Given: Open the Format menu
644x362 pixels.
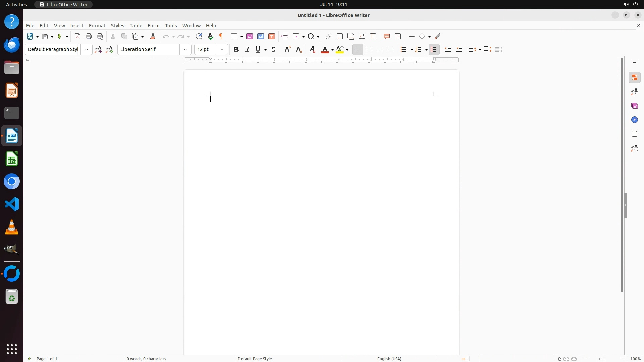Looking at the screenshot, I should 97,26.
